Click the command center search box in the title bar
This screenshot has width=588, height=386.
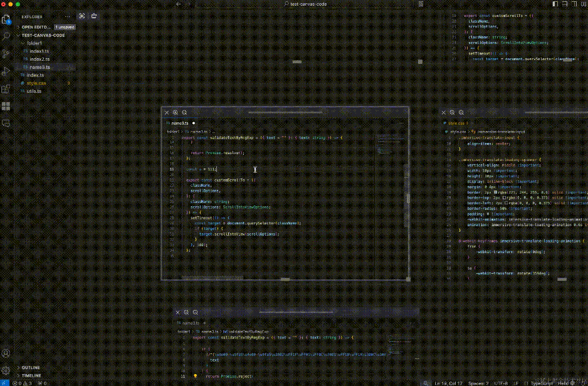point(306,4)
